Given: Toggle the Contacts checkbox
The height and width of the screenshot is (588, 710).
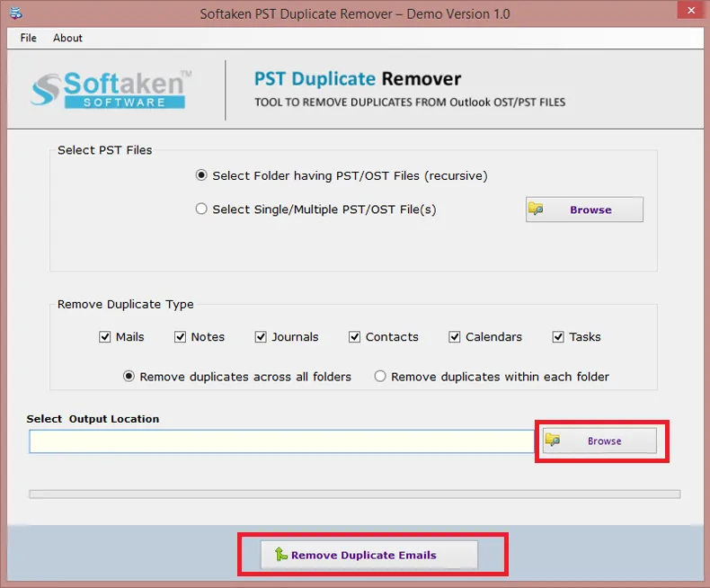Looking at the screenshot, I should 354,337.
